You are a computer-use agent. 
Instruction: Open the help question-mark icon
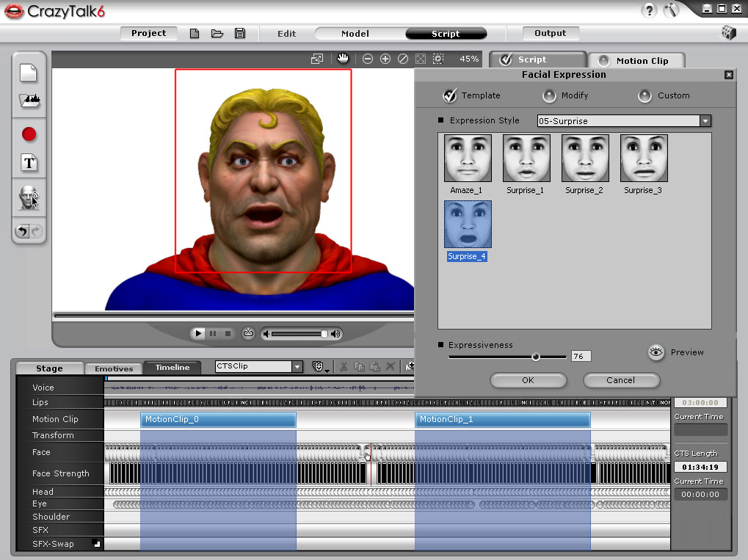point(649,10)
